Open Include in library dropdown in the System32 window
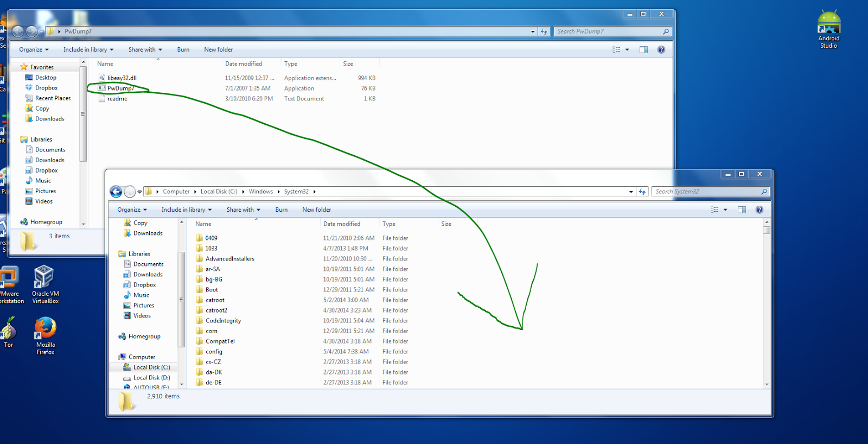The height and width of the screenshot is (444, 868). tap(187, 210)
